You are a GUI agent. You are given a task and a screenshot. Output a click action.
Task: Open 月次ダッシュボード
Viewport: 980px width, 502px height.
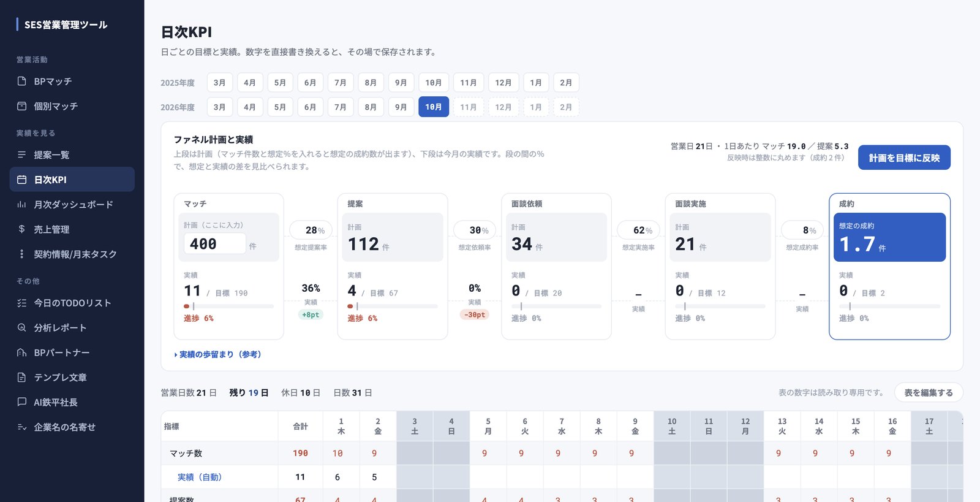pos(72,204)
